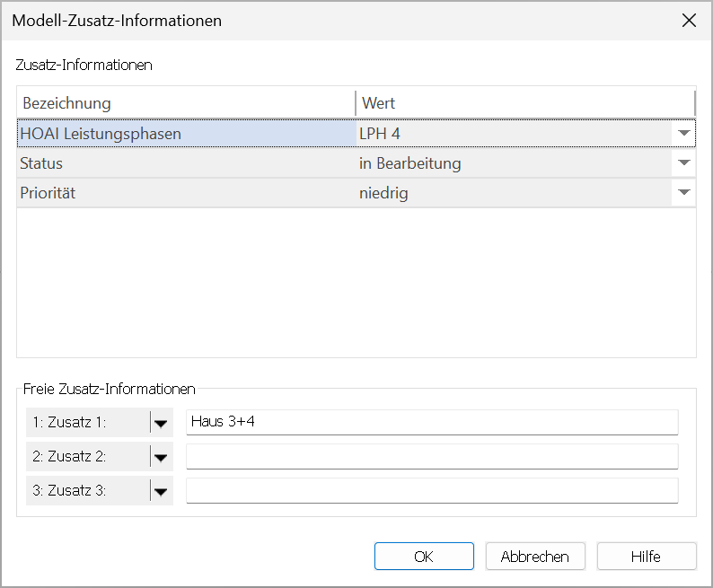Close the Modell-Zusatz-Informationen dialog

point(689,21)
